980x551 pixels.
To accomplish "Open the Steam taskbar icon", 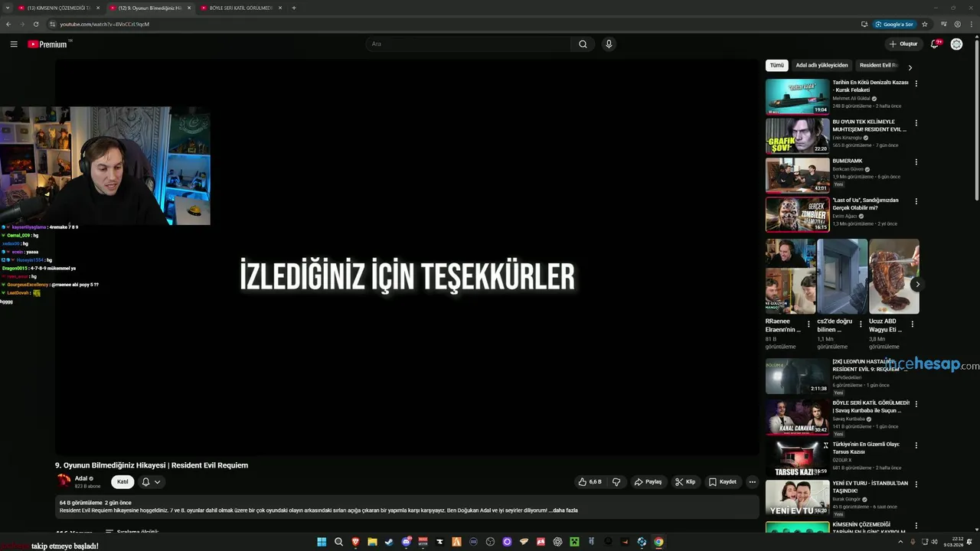I will 389,542.
